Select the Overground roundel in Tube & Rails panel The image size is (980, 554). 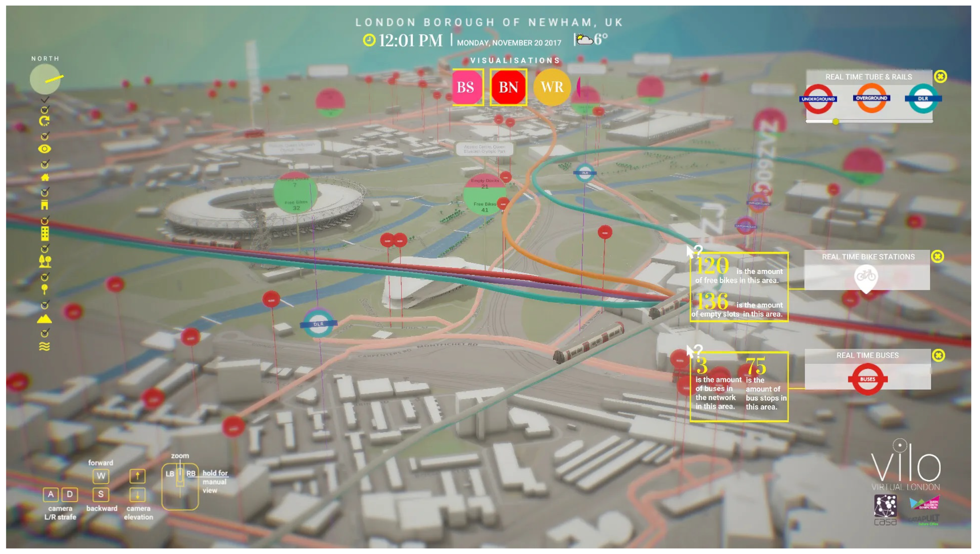point(871,98)
